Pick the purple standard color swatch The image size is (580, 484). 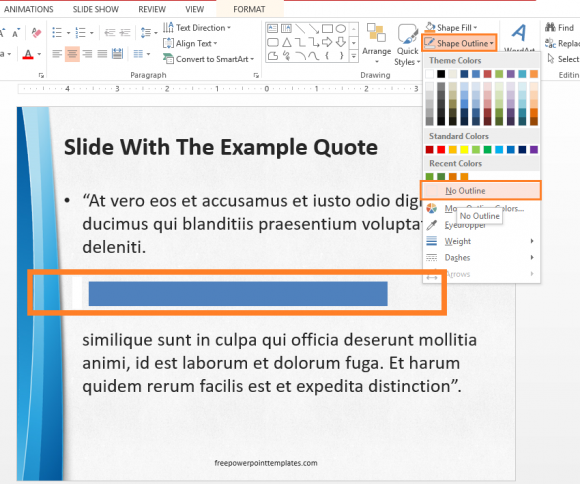tap(534, 149)
